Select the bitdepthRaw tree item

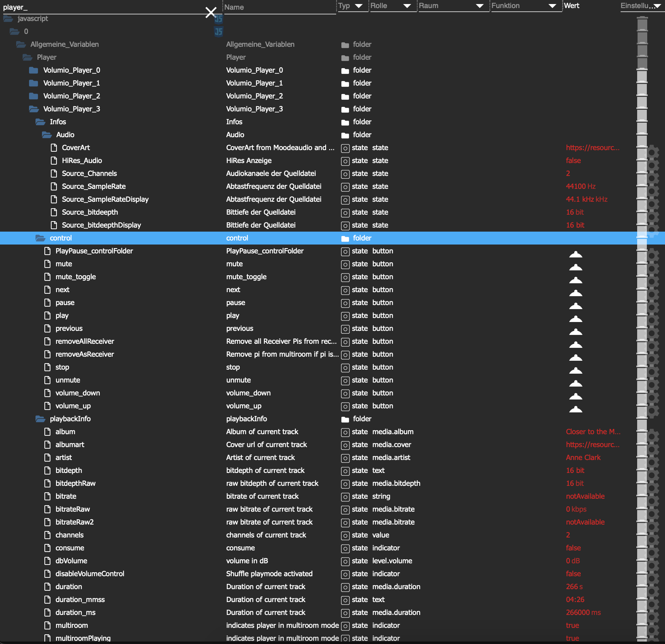pyautogui.click(x=75, y=483)
